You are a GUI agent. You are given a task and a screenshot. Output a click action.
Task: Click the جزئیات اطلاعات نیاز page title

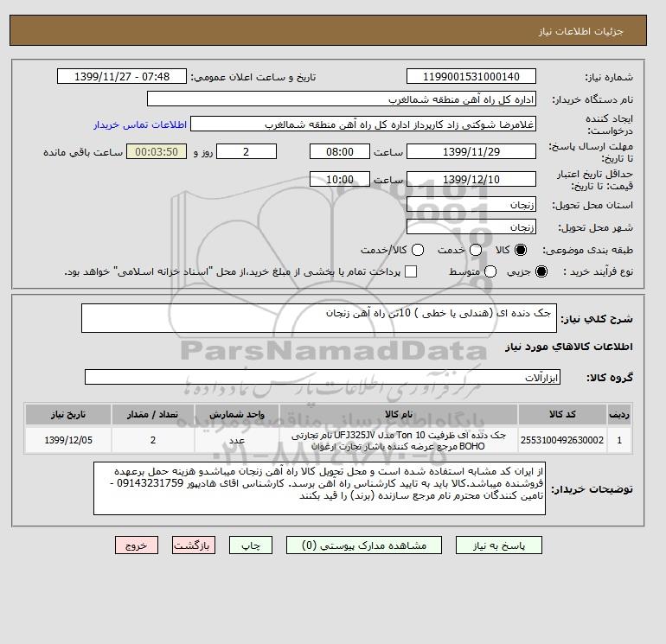click(580, 32)
